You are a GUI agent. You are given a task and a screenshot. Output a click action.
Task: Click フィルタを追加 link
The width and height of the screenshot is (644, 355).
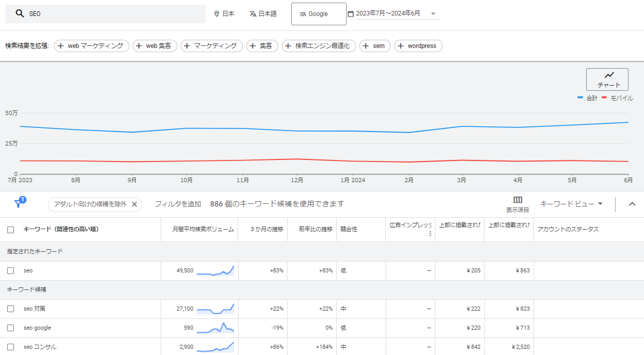[x=178, y=204]
